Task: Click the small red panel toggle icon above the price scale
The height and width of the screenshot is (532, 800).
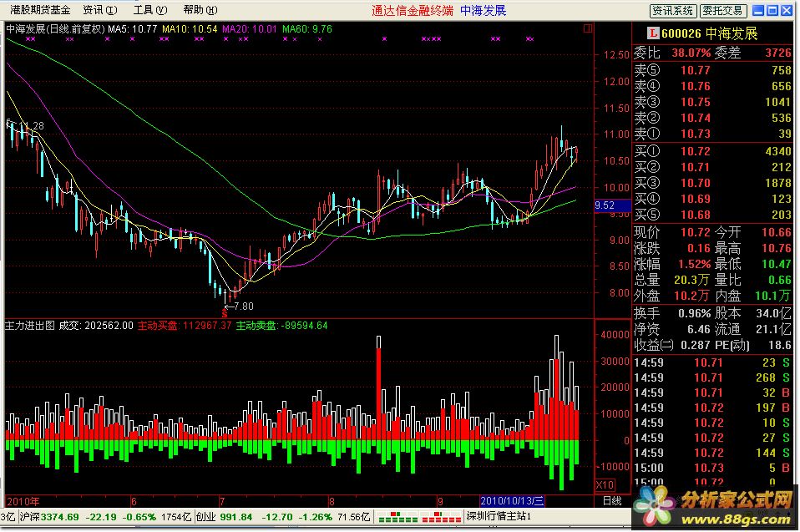Action: tap(588, 28)
